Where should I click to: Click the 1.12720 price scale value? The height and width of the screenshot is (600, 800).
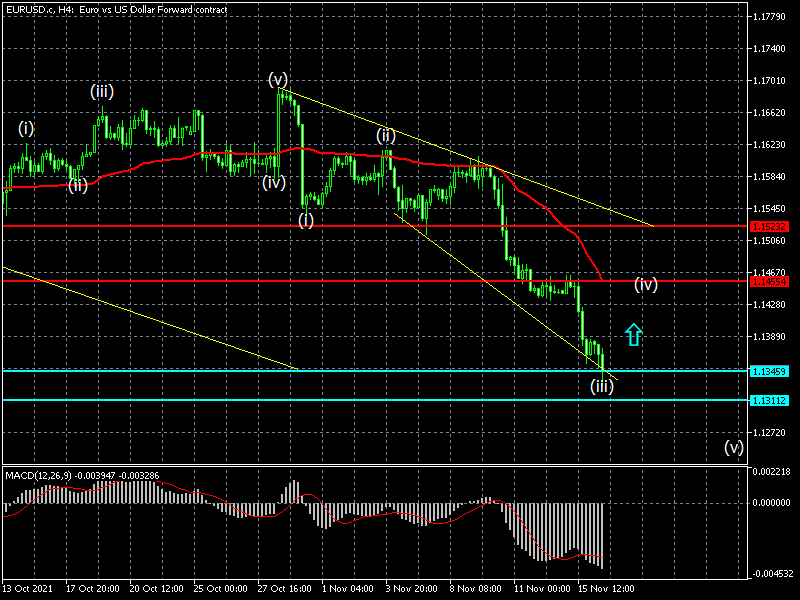[x=771, y=433]
